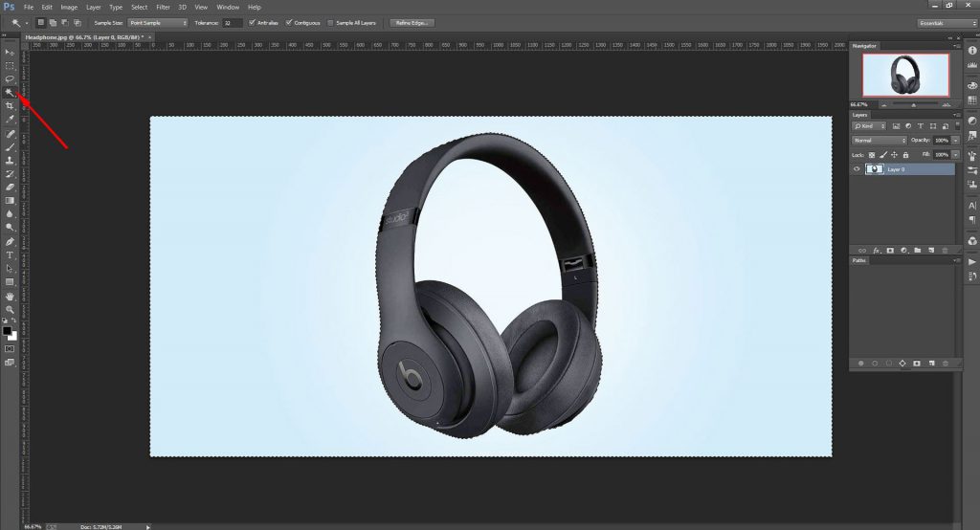Open the Normal blend mode dropdown

880,140
